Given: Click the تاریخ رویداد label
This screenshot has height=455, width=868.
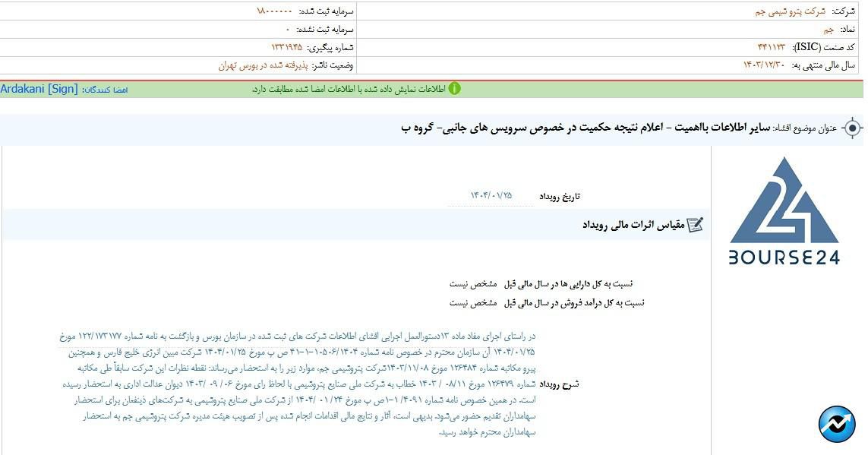Looking at the screenshot, I should (560, 196).
